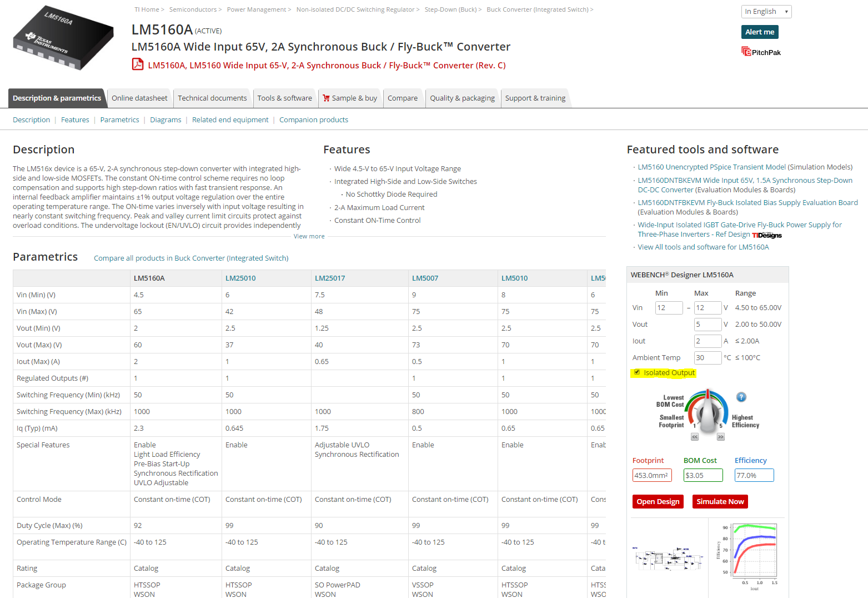Open LM5160DNTFBKEVM Fly-Buck evaluation board link
Screen dimensions: 868x598
747,202
